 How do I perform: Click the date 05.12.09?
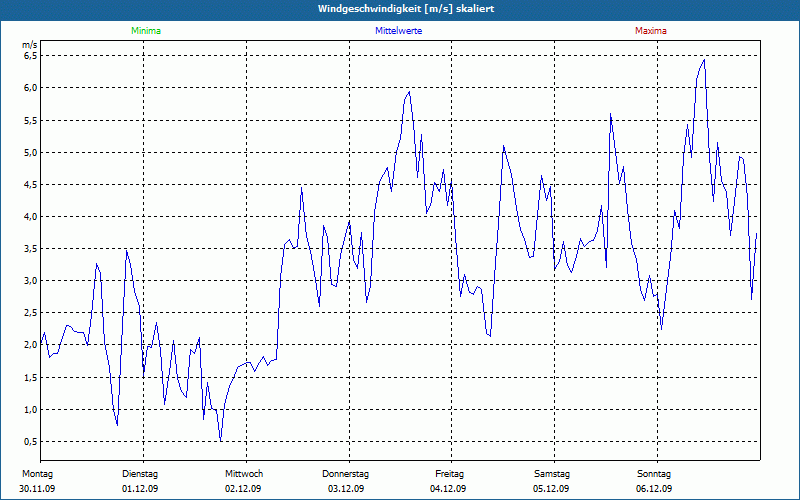click(x=551, y=489)
